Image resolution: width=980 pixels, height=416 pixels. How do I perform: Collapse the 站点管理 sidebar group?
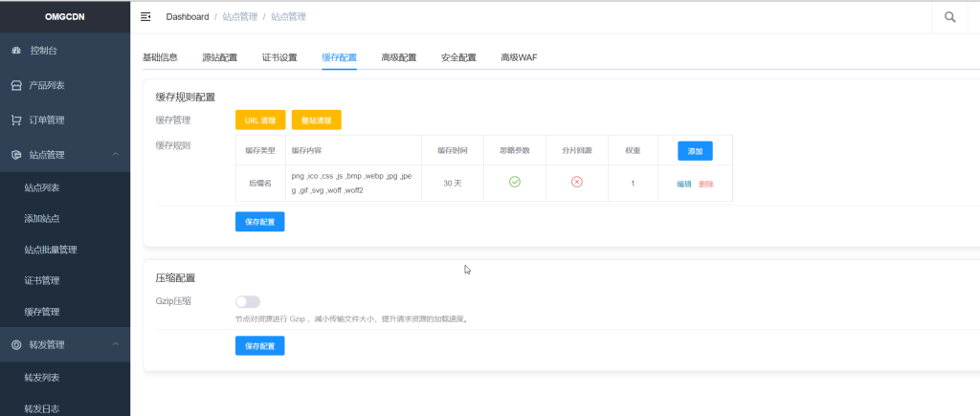(115, 155)
